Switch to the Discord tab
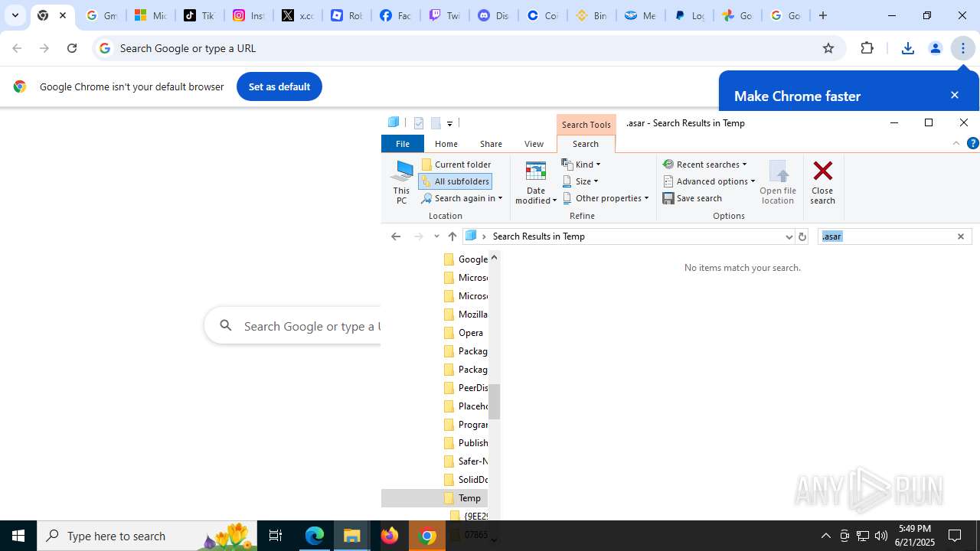This screenshot has width=980, height=551. [x=493, y=15]
